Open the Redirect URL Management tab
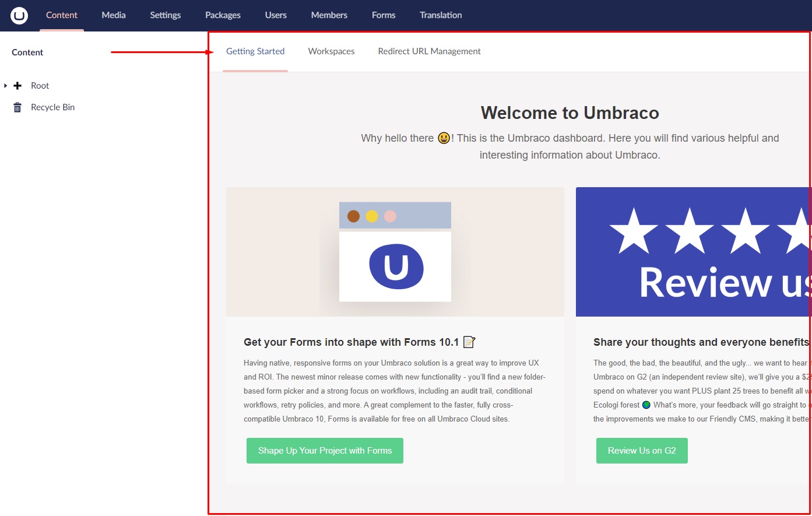The image size is (812, 516). (x=429, y=51)
